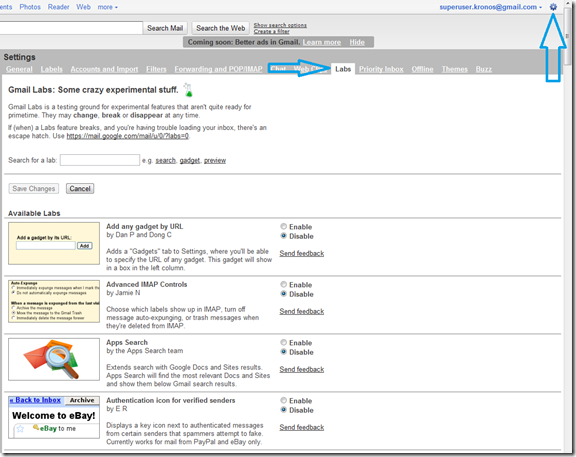
Task: Open Show search options link
Action: click(x=280, y=25)
